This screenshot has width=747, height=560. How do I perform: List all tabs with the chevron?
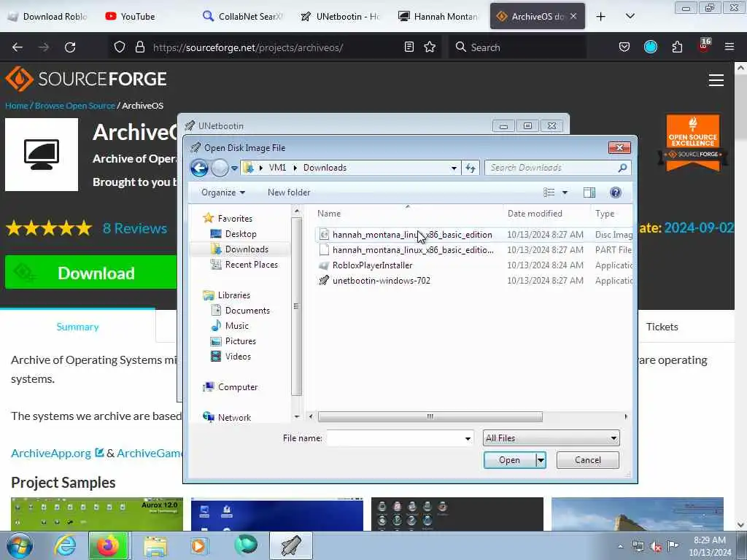coord(630,16)
